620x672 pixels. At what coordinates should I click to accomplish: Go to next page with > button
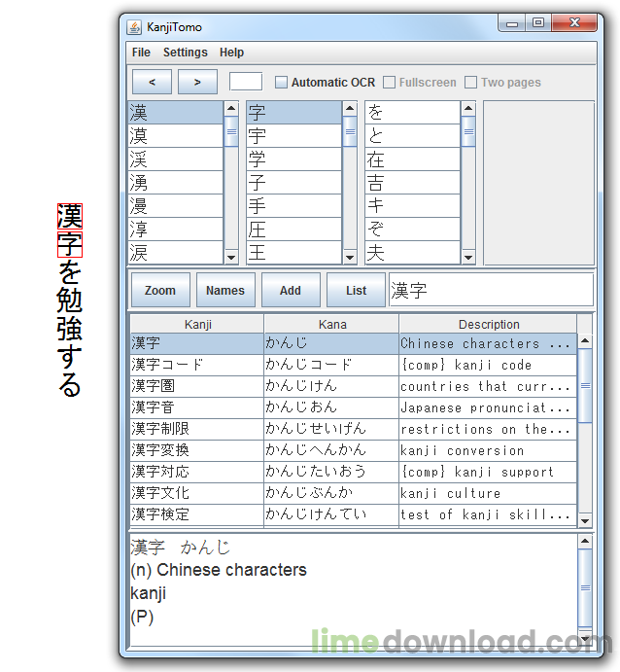click(x=197, y=82)
